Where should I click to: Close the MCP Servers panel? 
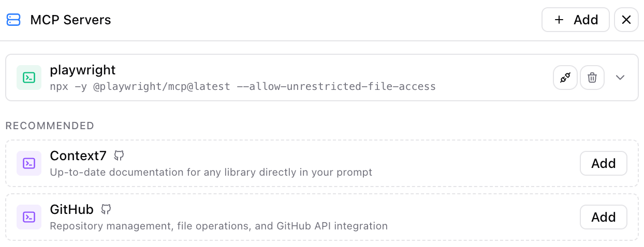[626, 20]
